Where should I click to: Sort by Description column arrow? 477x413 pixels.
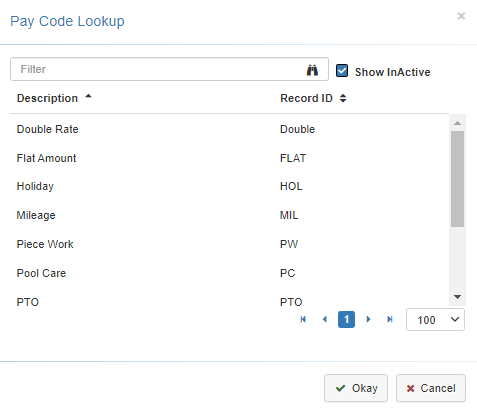88,97
